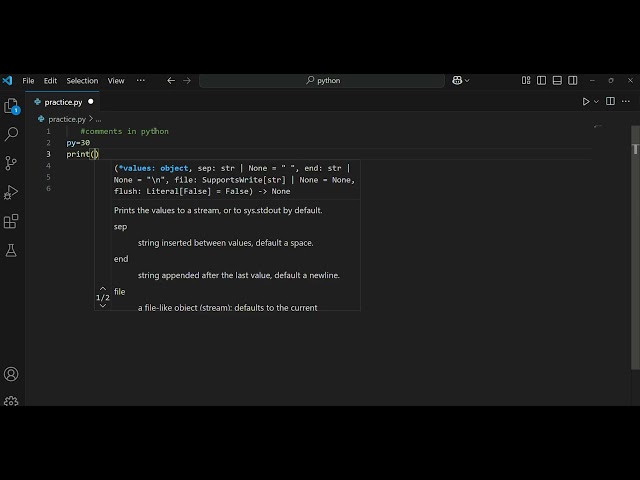Screen dimensions: 640x480
Task: Place cursor on '#comments in python' line
Action: pos(124,131)
